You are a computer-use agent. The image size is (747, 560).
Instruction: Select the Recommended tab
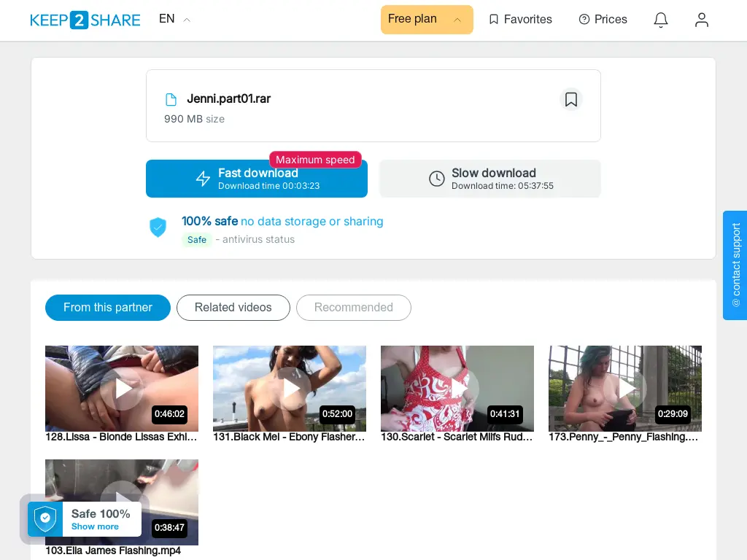click(x=354, y=307)
